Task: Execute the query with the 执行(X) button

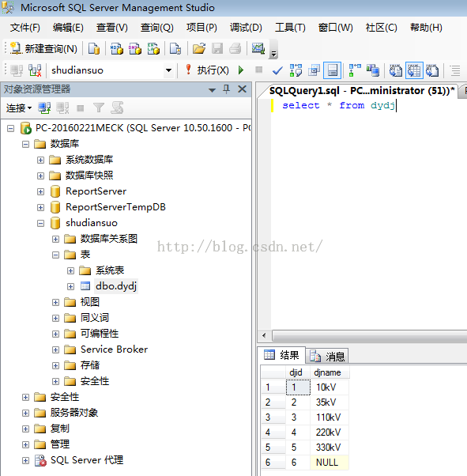Action: pyautogui.click(x=207, y=70)
